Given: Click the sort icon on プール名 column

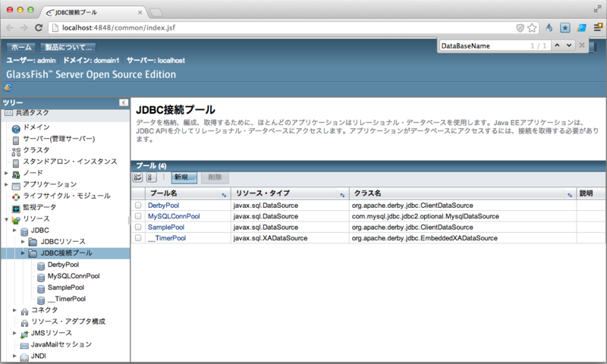Looking at the screenshot, I should point(223,194).
